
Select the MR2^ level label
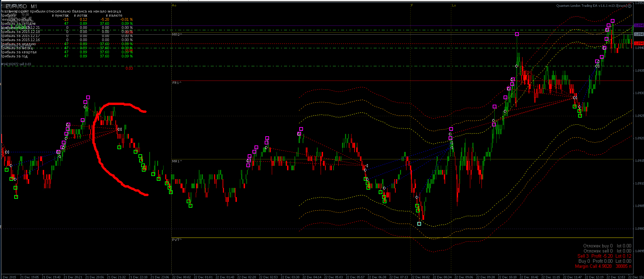177,35
